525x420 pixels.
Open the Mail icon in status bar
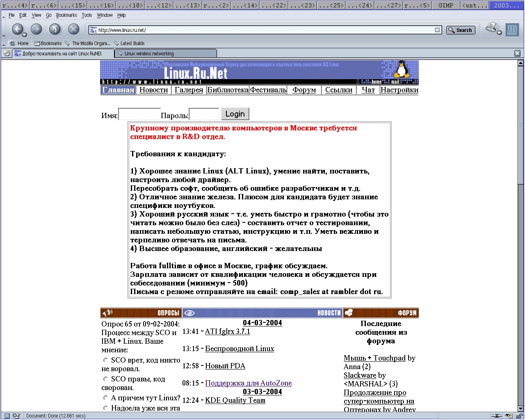pyautogui.click(x=16, y=416)
